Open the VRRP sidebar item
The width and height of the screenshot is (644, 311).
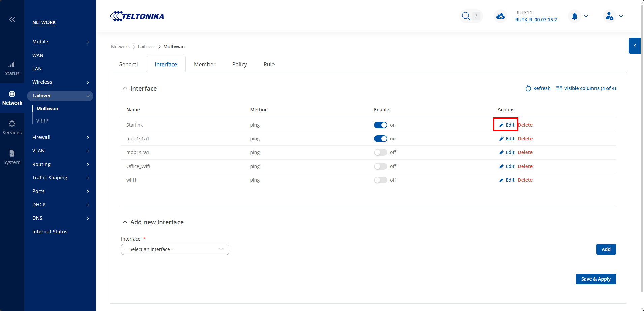tap(42, 121)
